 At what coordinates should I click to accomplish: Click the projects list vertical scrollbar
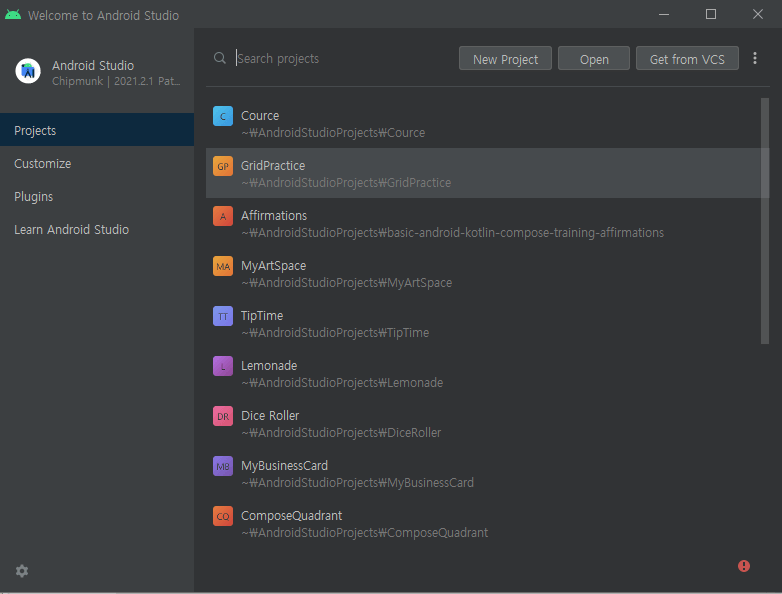[765, 221]
